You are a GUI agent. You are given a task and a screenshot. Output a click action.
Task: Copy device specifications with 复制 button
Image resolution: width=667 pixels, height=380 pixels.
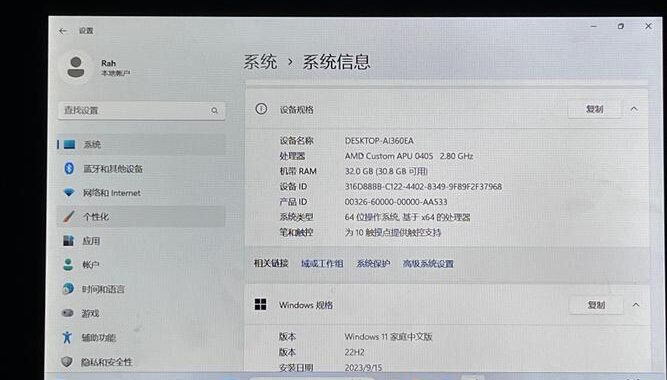pyautogui.click(x=594, y=109)
